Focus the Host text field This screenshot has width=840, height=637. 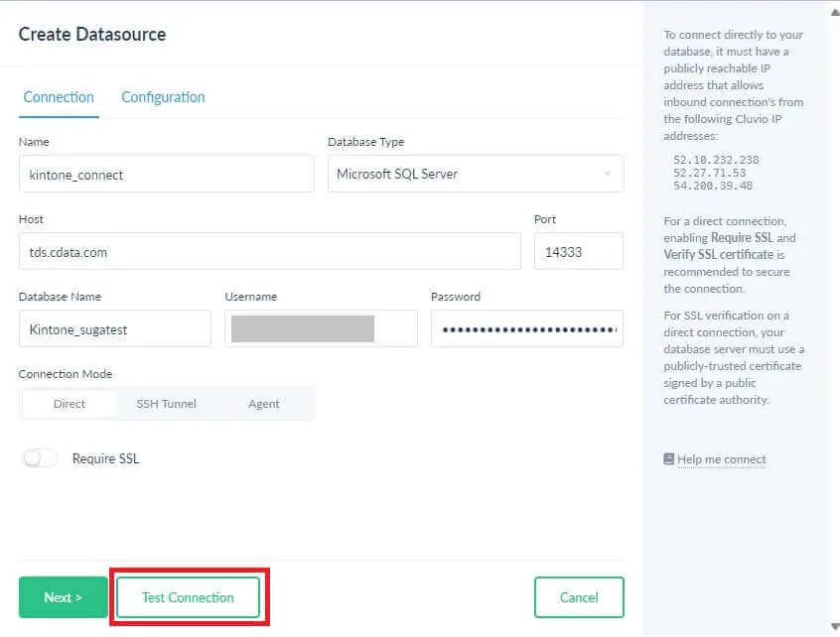(269, 252)
